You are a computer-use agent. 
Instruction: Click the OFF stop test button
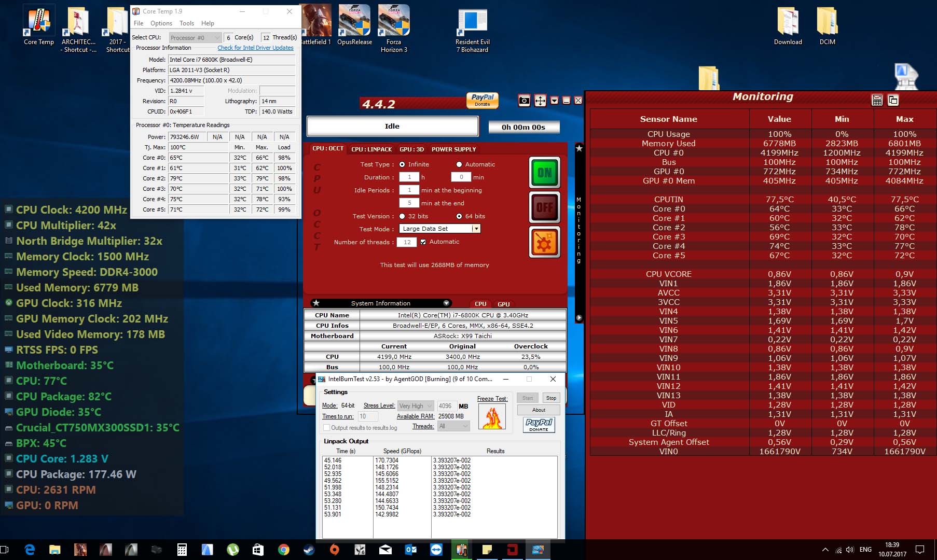pos(544,207)
